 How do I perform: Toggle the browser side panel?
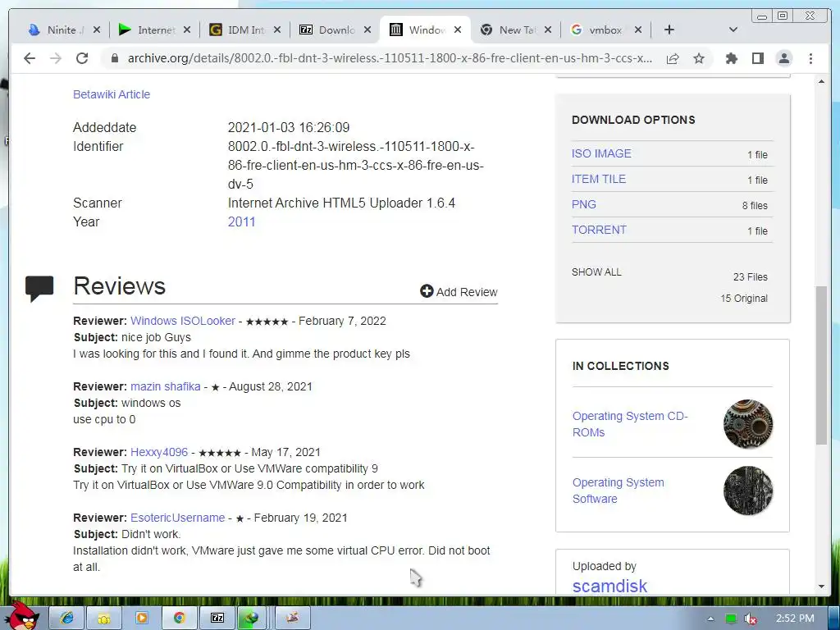point(757,58)
